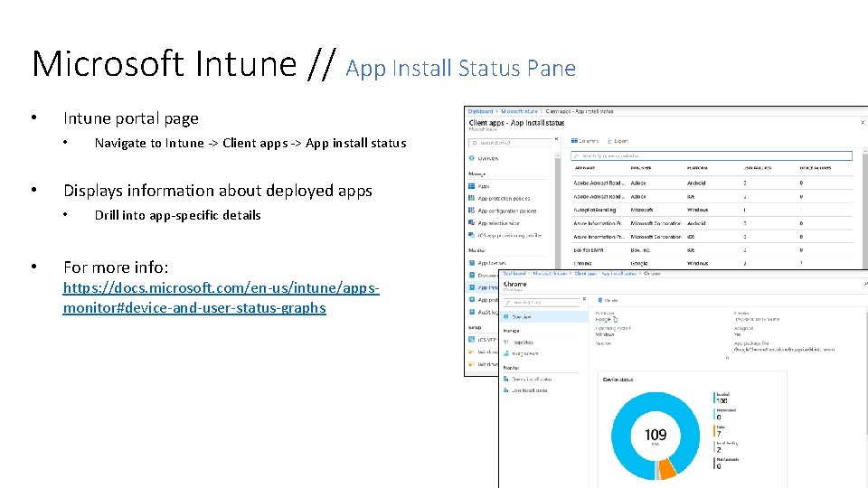Click the Export toolbar button
Viewport: 868px width, 488px height.
click(x=618, y=141)
